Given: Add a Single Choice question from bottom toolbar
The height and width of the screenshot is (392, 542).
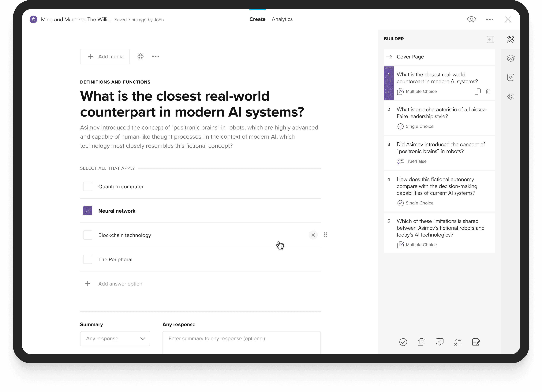Looking at the screenshot, I should (x=403, y=342).
